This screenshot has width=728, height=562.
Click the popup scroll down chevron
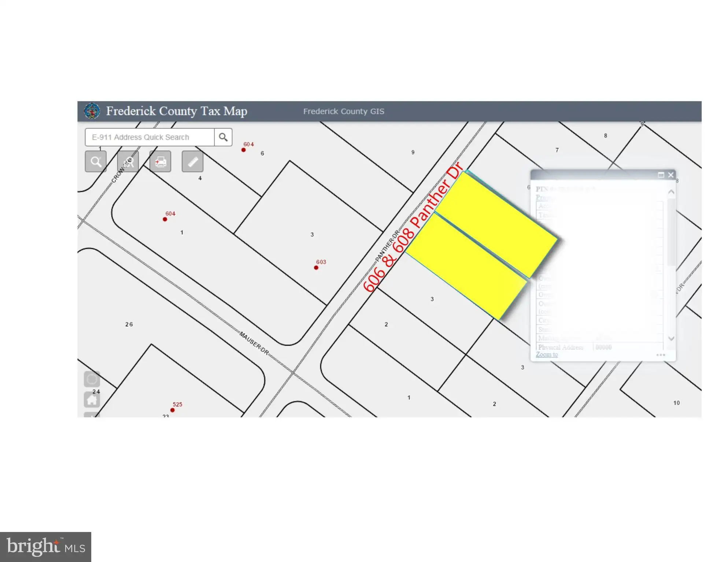[x=671, y=339]
